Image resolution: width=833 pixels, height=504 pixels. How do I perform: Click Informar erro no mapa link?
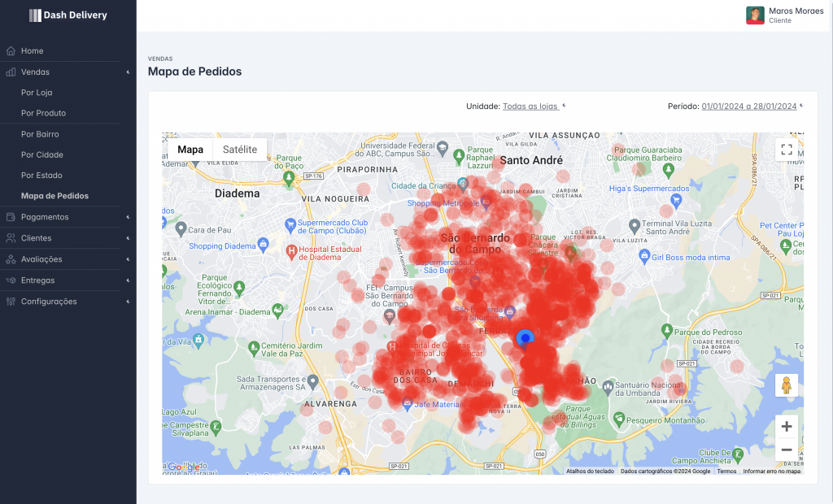(771, 471)
